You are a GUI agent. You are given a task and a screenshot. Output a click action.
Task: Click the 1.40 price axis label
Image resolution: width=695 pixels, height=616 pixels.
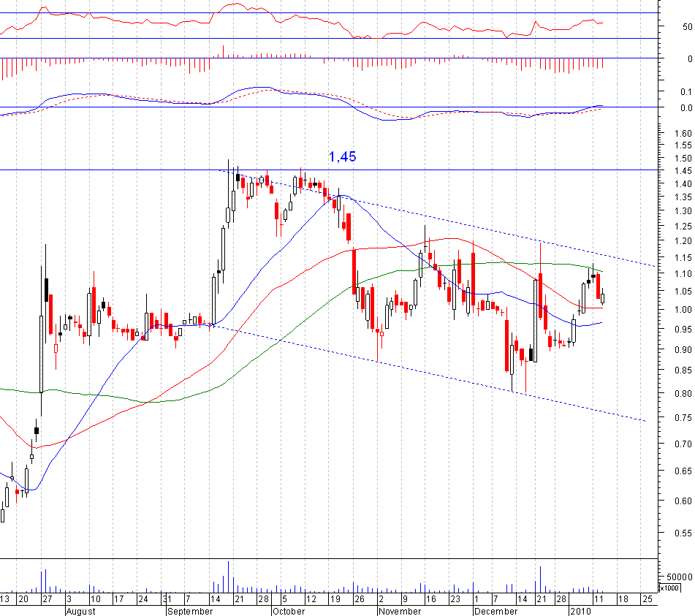[x=683, y=183]
